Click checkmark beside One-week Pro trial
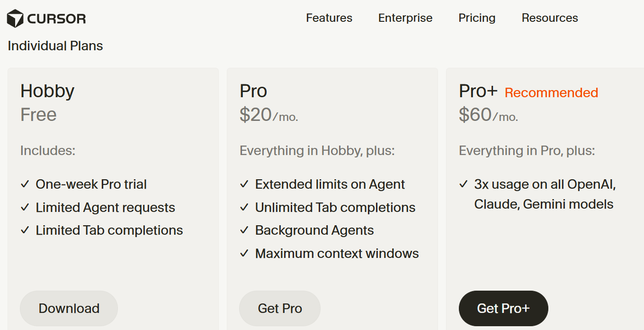644x330 pixels. pyautogui.click(x=25, y=184)
